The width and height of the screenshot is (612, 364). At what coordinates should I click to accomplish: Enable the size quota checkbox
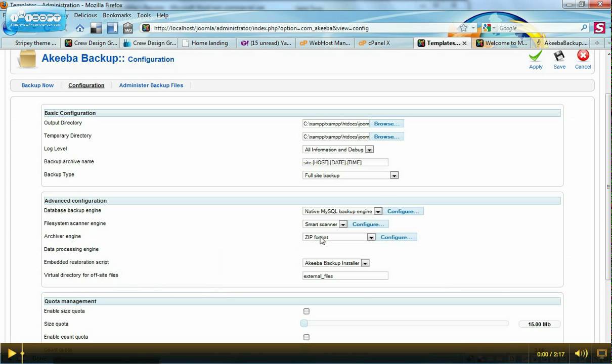coord(307,311)
